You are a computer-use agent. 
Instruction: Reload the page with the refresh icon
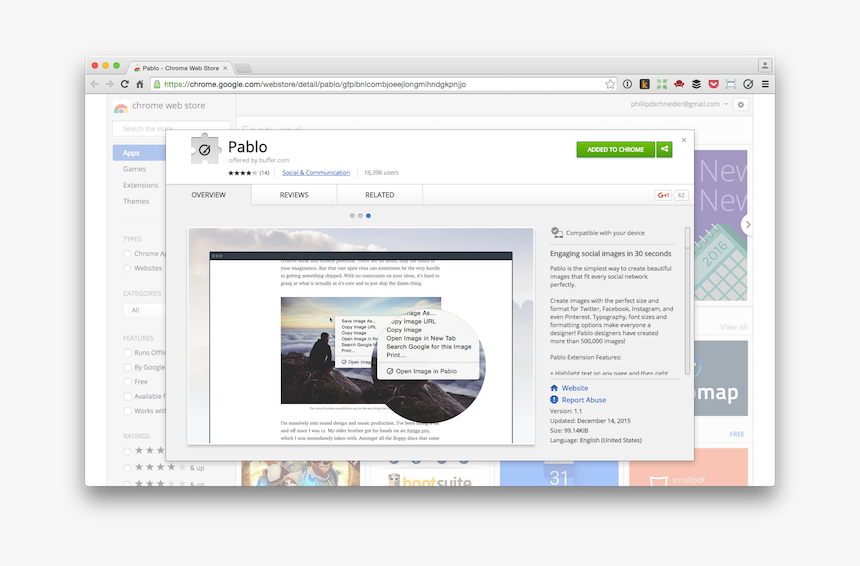pyautogui.click(x=125, y=84)
